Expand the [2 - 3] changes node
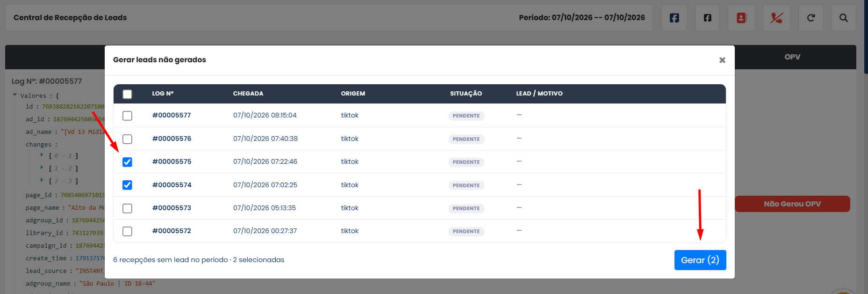The width and height of the screenshot is (868, 294). [x=42, y=180]
